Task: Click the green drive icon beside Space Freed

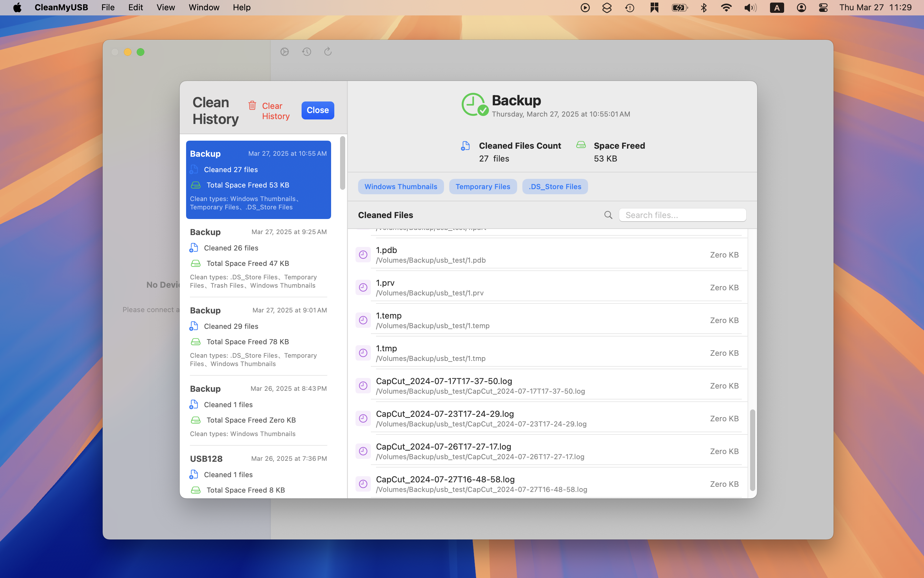Action: 581,144
